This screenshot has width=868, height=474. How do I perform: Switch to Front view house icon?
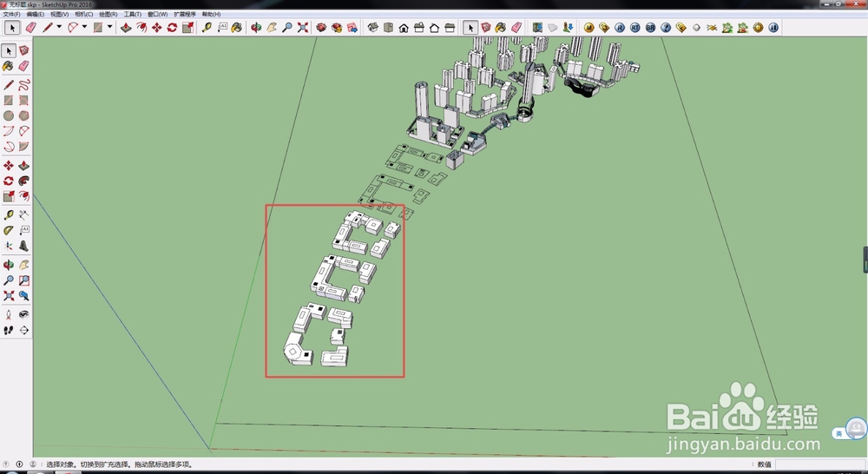(404, 27)
